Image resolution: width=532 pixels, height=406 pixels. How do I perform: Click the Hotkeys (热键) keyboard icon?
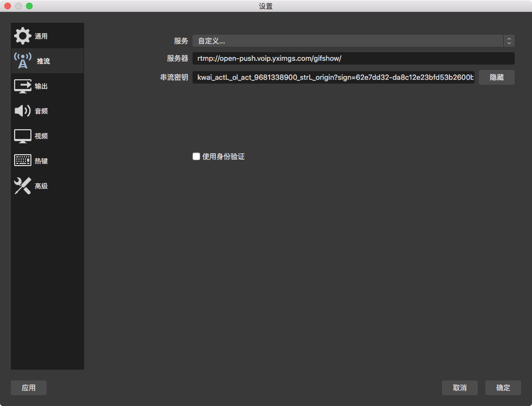click(x=23, y=161)
